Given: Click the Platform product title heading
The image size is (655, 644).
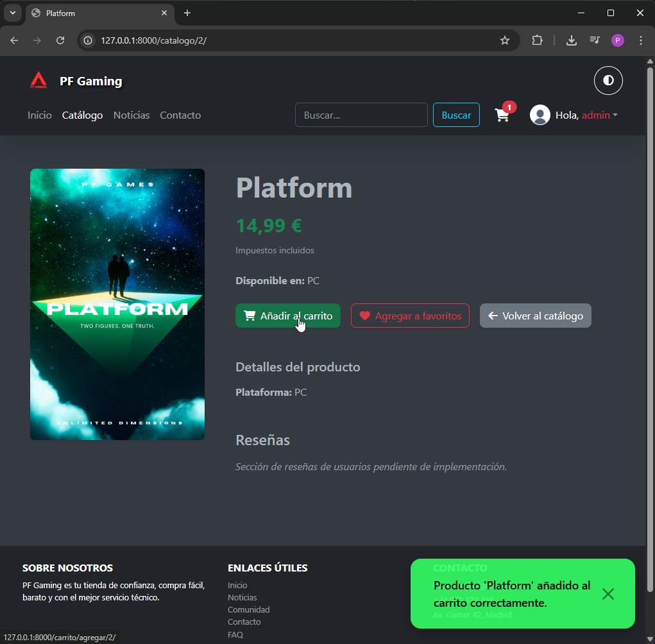Looking at the screenshot, I should (294, 187).
